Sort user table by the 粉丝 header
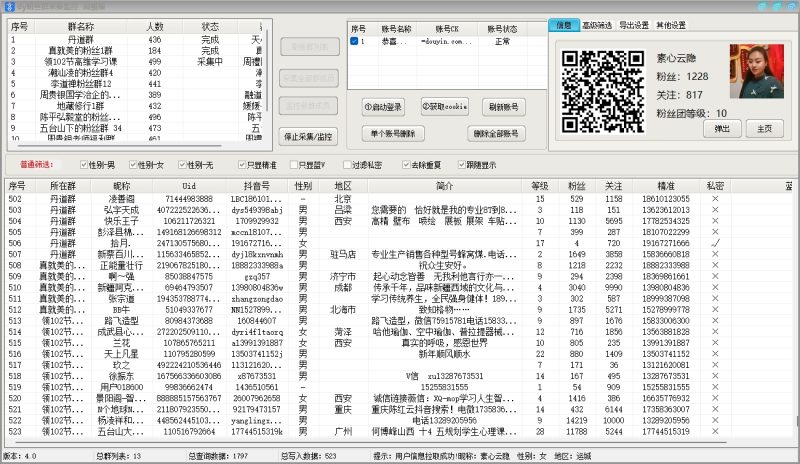The height and width of the screenshot is (464, 800). click(577, 186)
